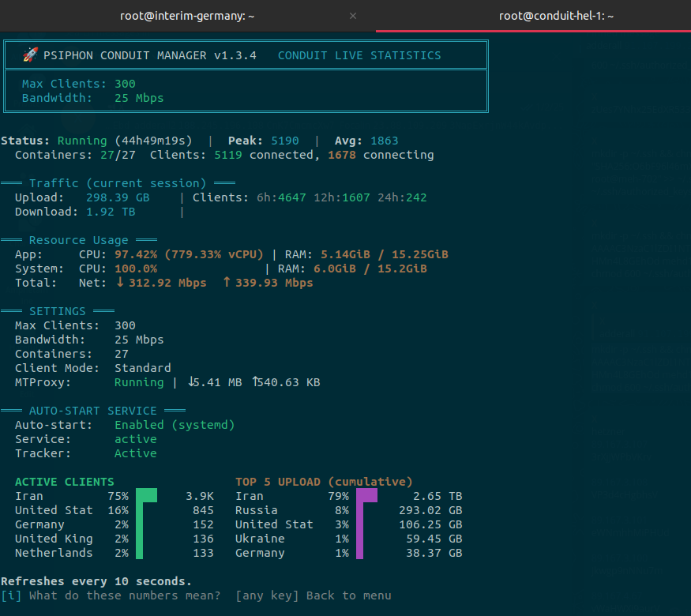Click the Containers 27/27 value
691x616 pixels.
tap(118, 155)
